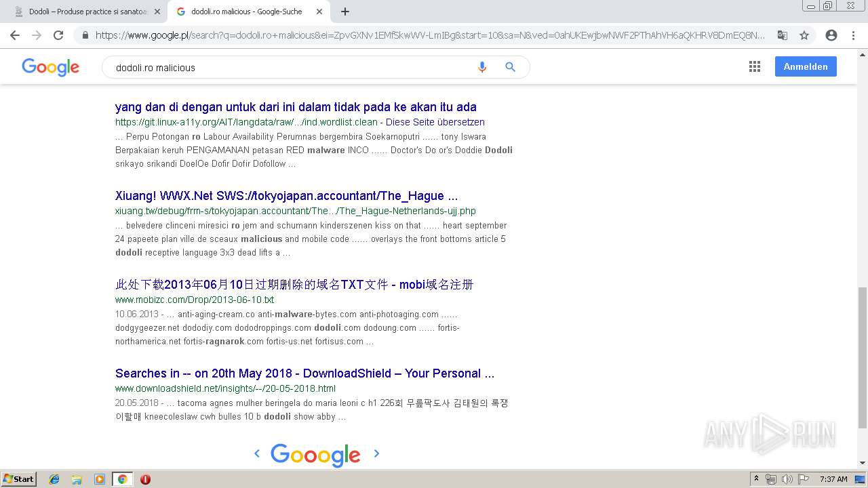Click the Google logo in header

[x=51, y=67]
